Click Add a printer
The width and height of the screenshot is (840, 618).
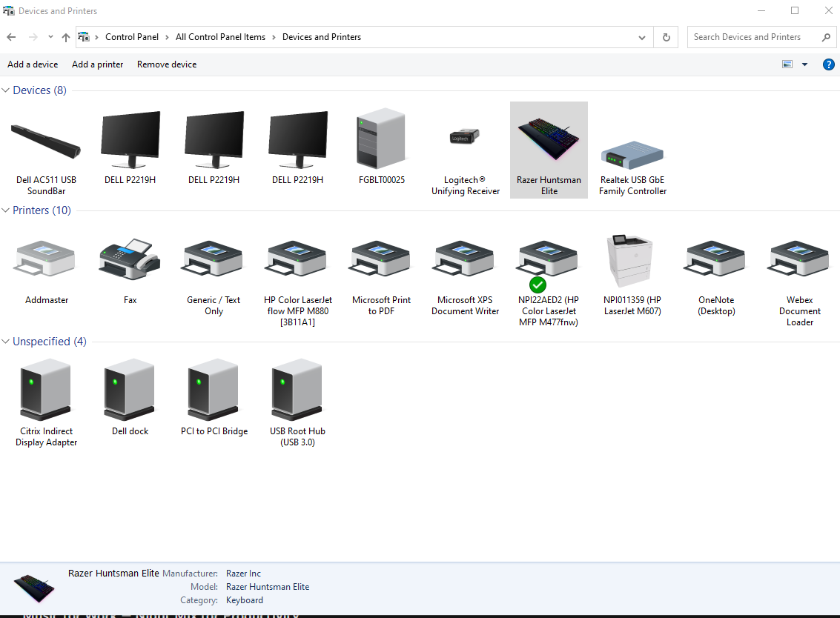pos(98,64)
